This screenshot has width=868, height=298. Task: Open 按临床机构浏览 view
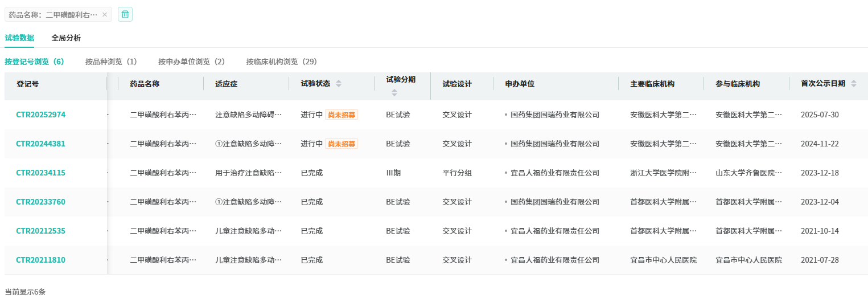[281, 62]
